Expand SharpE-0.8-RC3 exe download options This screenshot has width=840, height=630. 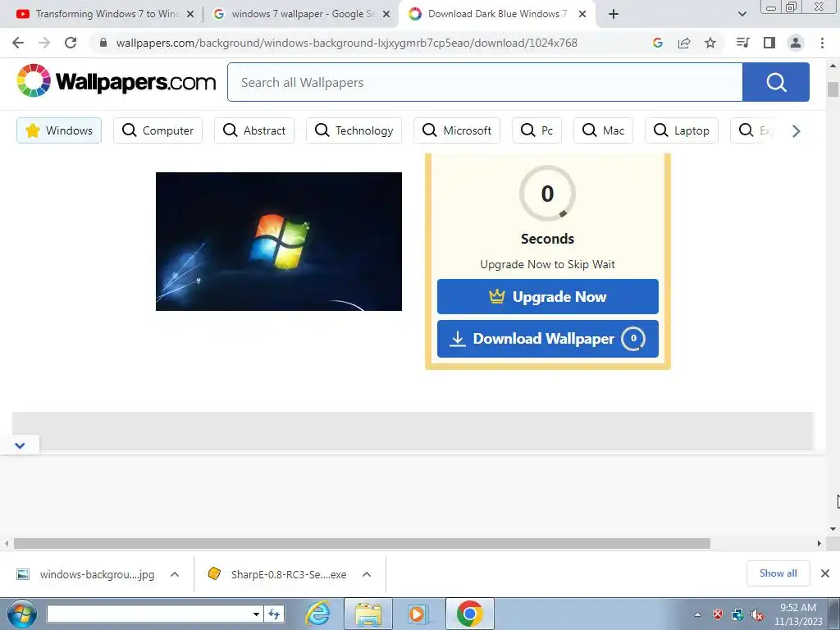pos(367,574)
